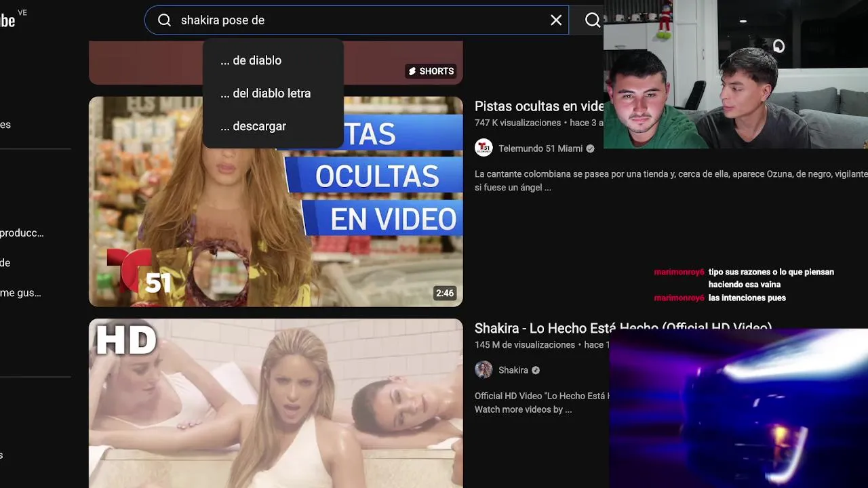This screenshot has width=868, height=488.
Task: Click description 'La cantante colombiana se pasea'
Action: point(671,180)
